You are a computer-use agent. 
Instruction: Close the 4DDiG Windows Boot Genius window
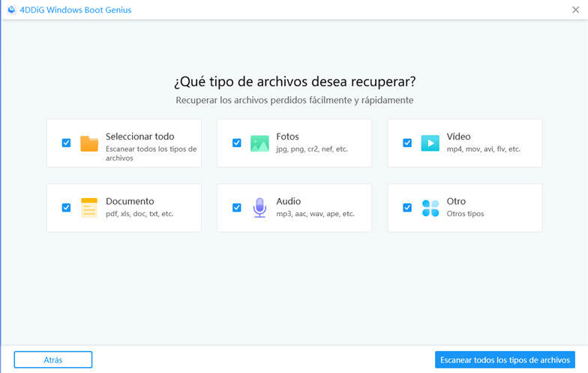pyautogui.click(x=576, y=10)
